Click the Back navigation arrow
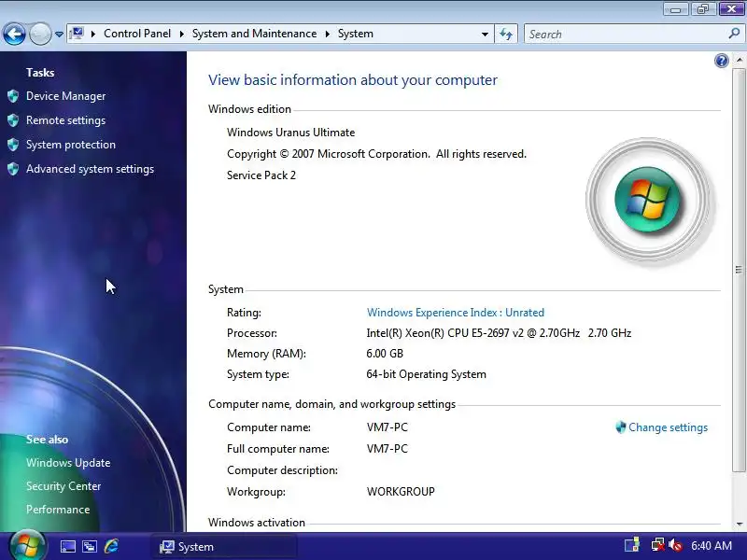Image resolution: width=747 pixels, height=560 pixels. pyautogui.click(x=14, y=35)
